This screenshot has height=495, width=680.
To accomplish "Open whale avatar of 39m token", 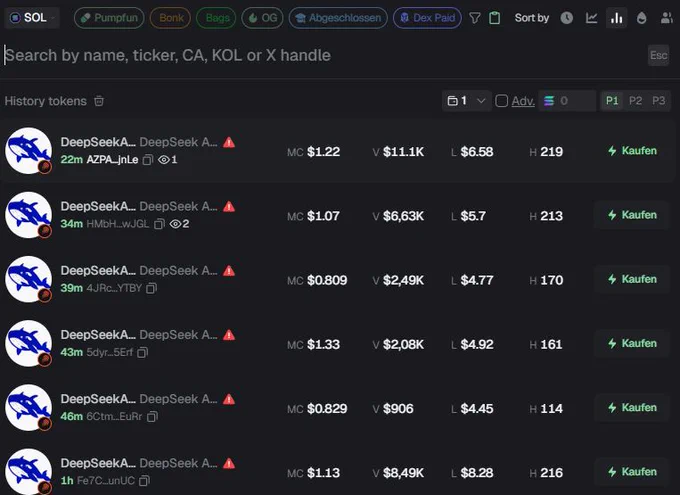I will pos(29,279).
